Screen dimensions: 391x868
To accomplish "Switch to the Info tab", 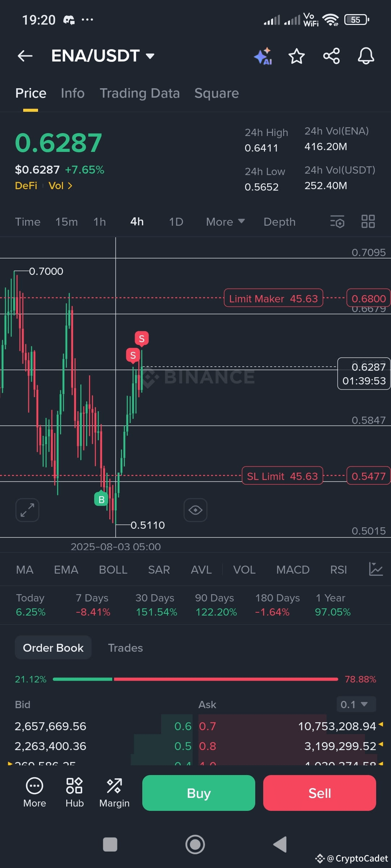I will pos(72,93).
